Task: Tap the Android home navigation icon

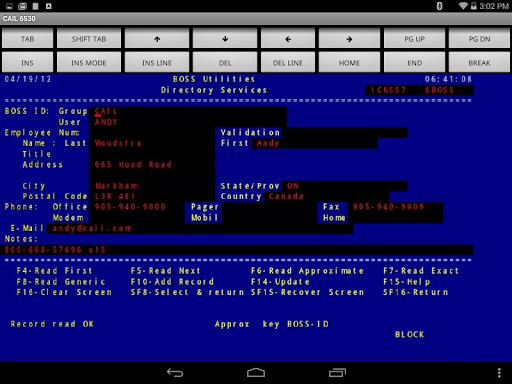Action: (256, 372)
